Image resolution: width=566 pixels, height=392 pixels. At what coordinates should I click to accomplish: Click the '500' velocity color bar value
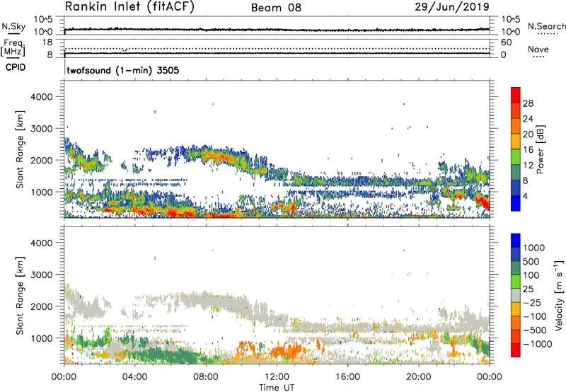[531, 262]
